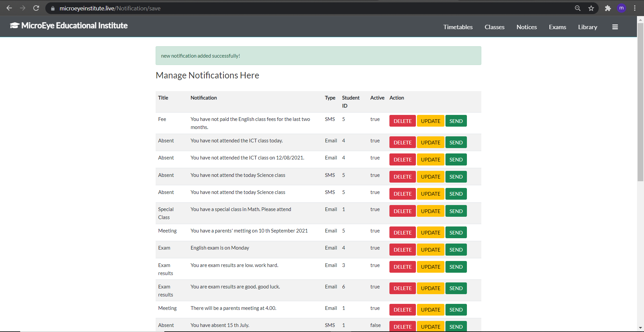This screenshot has width=644, height=332.
Task: Delete the Fee notification
Action: pyautogui.click(x=402, y=121)
